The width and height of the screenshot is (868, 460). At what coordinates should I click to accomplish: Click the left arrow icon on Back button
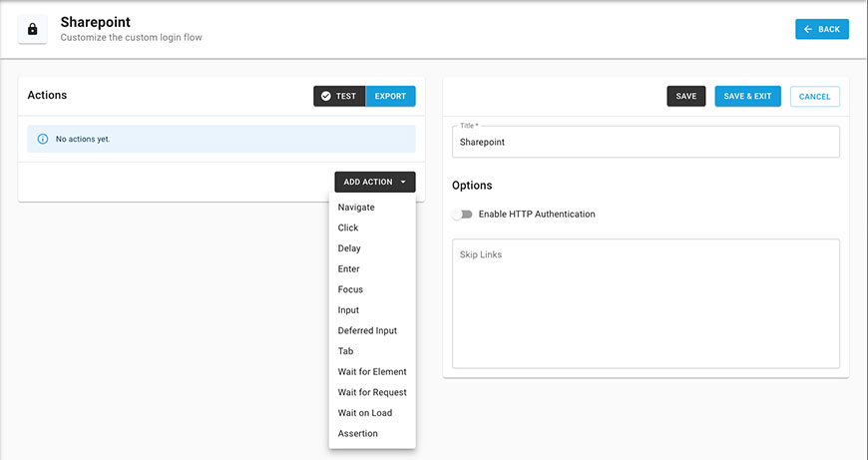808,29
